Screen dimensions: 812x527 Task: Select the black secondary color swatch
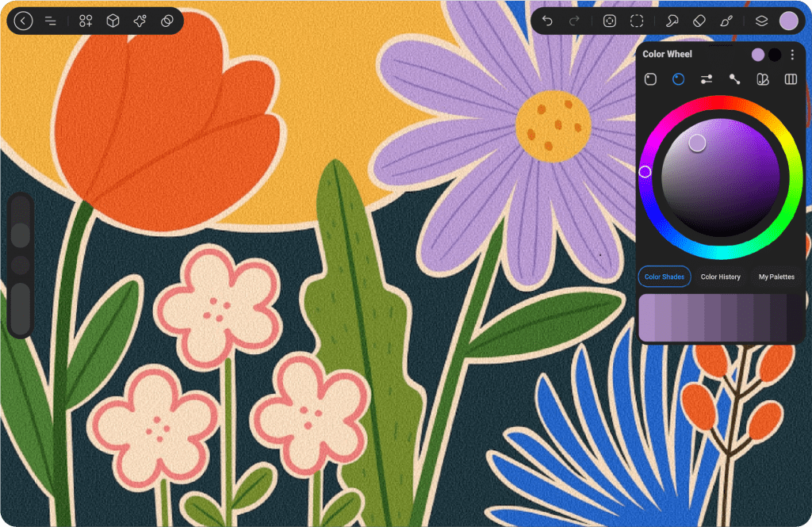point(775,55)
